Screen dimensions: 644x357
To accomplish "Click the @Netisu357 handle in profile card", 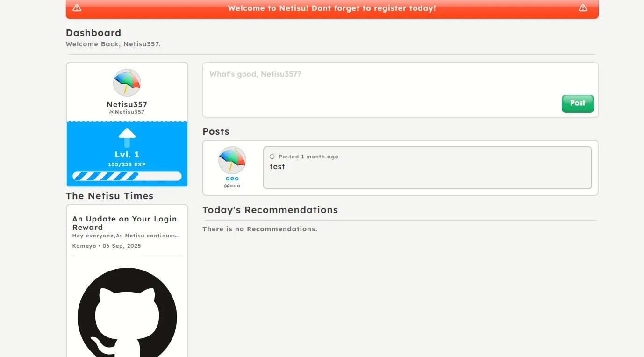I will (127, 112).
